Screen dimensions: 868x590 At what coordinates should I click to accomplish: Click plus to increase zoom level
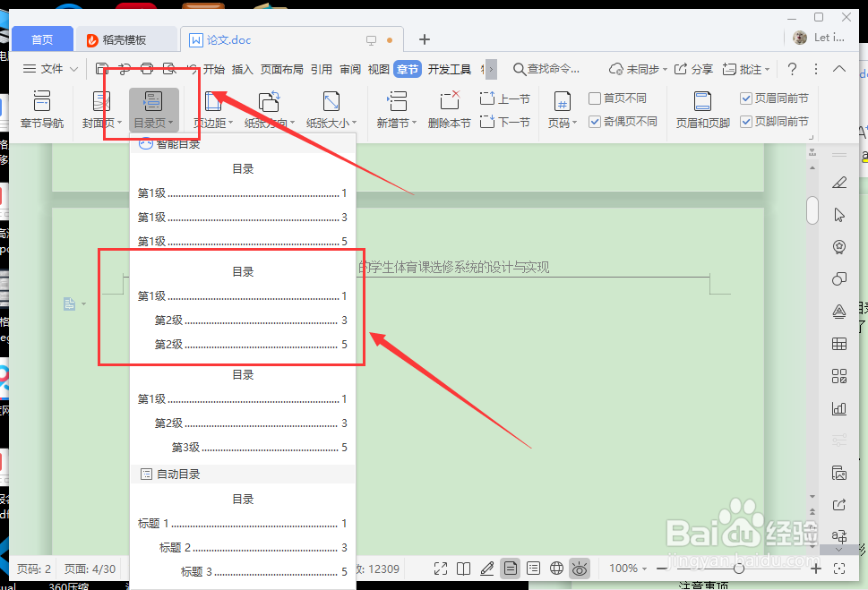816,569
